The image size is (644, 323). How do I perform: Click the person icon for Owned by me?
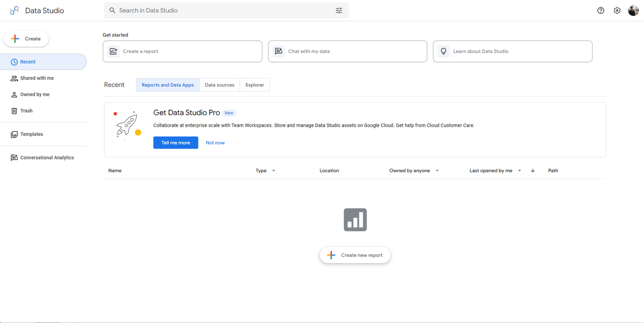[x=14, y=95]
